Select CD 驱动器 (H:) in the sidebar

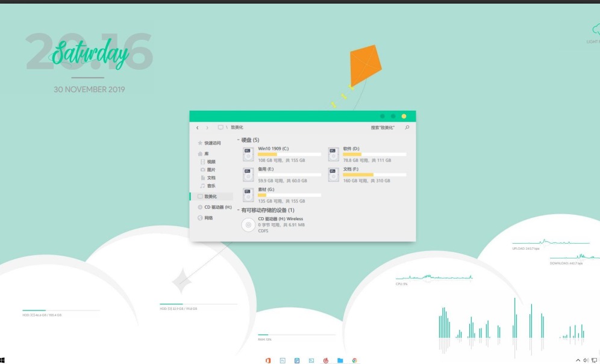pyautogui.click(x=214, y=207)
